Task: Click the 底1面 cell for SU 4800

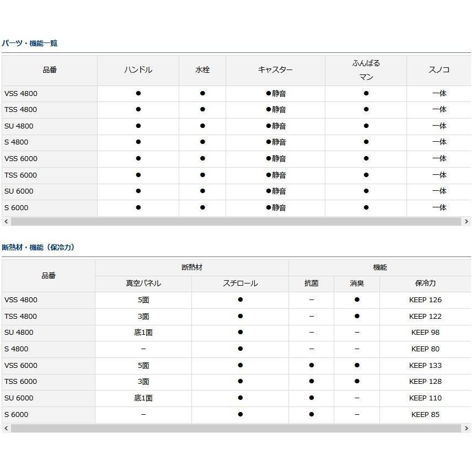Action: (x=143, y=333)
